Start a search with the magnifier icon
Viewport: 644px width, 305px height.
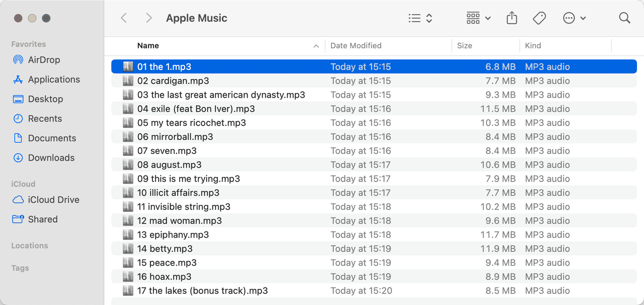pyautogui.click(x=624, y=18)
